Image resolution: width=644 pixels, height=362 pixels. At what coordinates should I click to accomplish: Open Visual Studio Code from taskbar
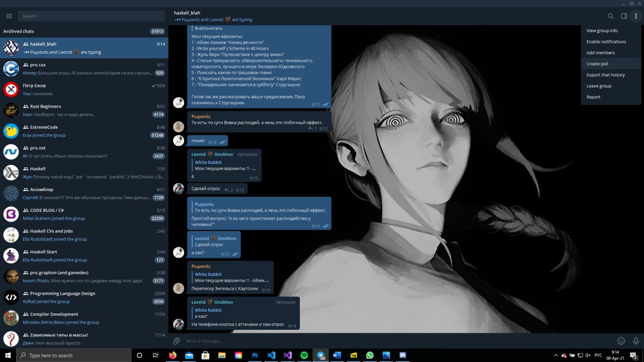pos(271,355)
